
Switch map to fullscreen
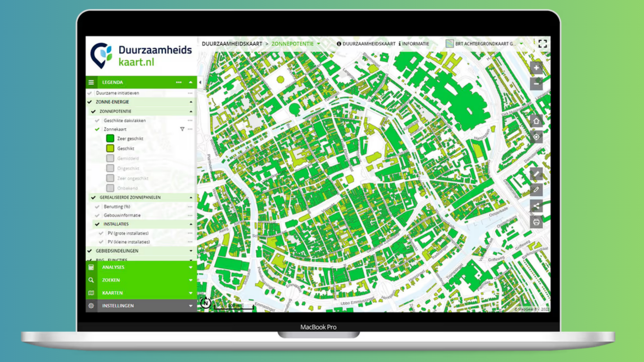pos(542,44)
